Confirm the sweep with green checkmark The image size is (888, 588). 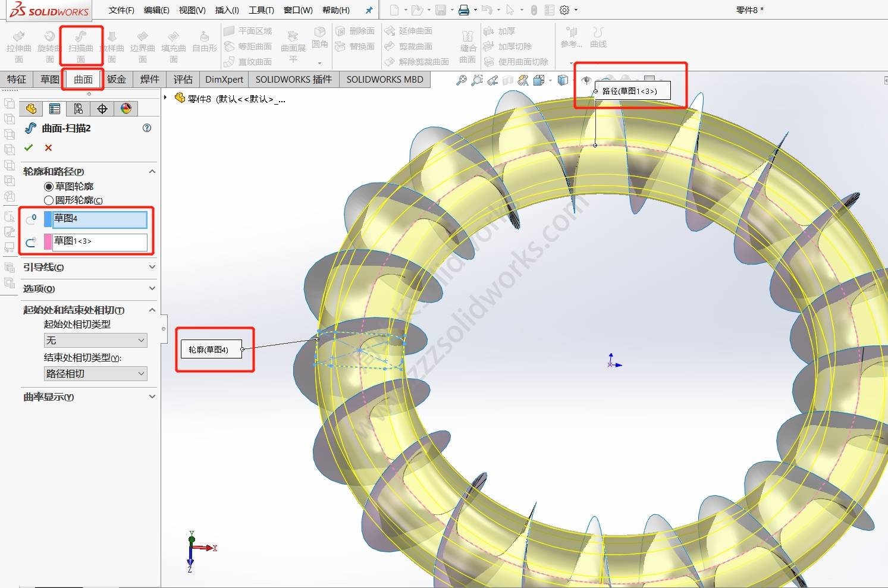click(x=29, y=147)
